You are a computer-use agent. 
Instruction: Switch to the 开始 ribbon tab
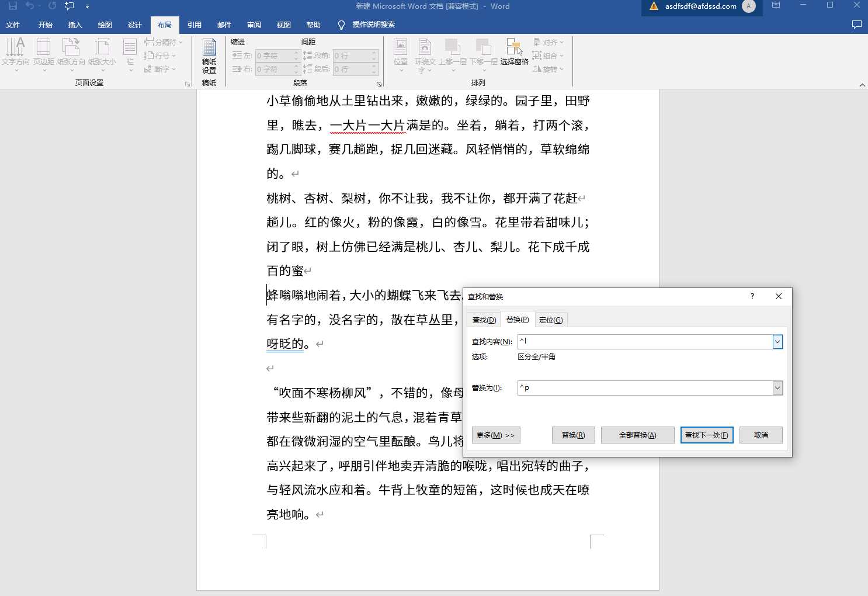[46, 25]
